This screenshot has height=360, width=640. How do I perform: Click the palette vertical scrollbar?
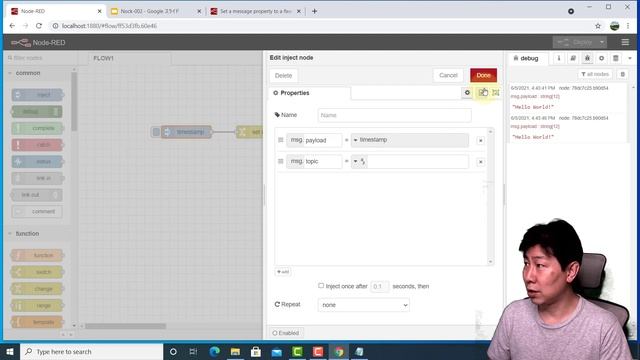pyautogui.click(x=74, y=102)
